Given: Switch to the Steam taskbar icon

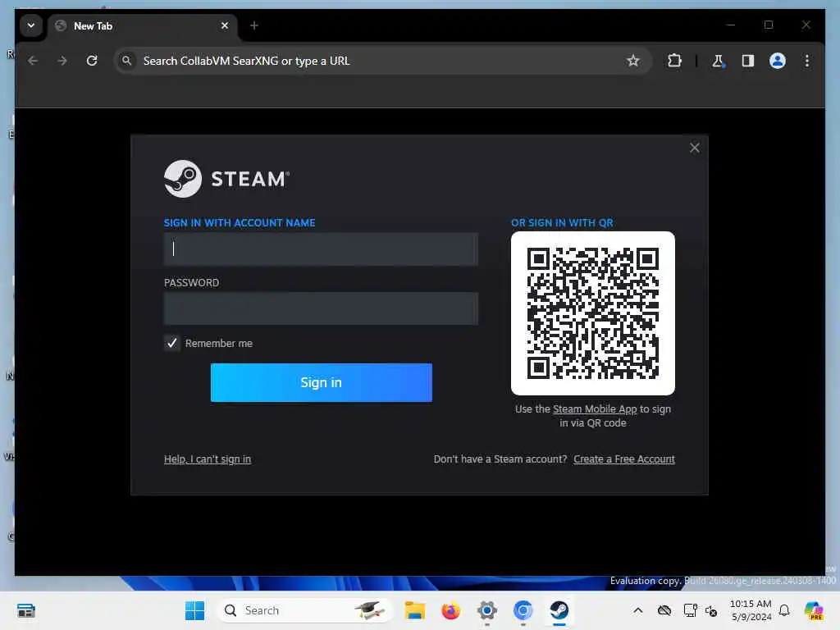Looking at the screenshot, I should tap(559, 610).
